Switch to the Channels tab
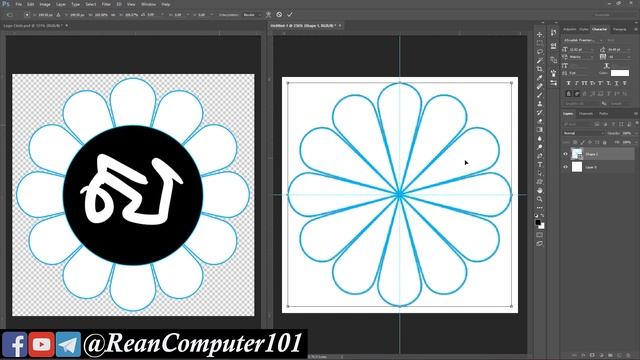 point(586,113)
